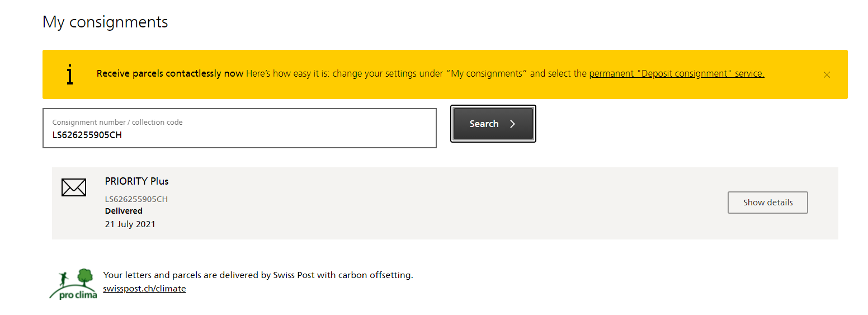This screenshot has width=868, height=315.
Task: Click the grey LS626255905CH number in result
Action: click(x=136, y=199)
